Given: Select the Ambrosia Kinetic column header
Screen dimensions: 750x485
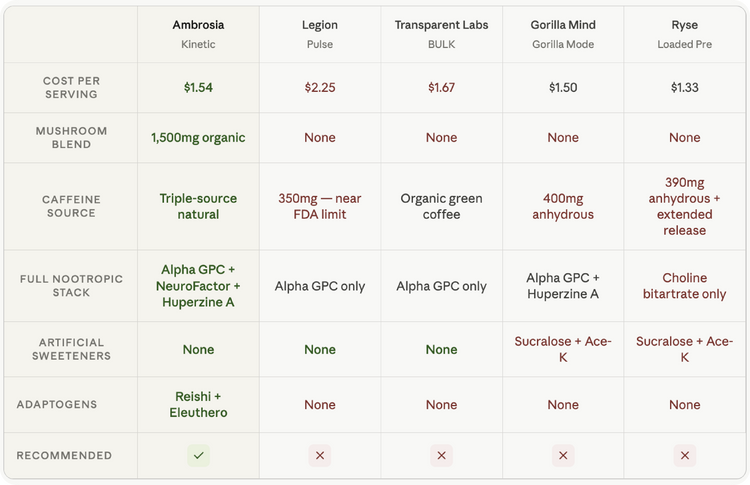Looking at the screenshot, I should 199,34.
